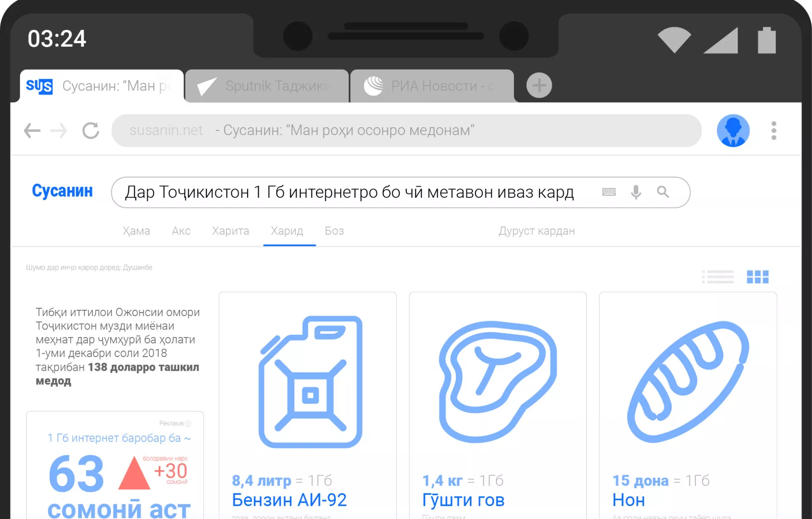The height and width of the screenshot is (519, 812).
Task: Click the red price increase triangle
Action: tap(134, 473)
